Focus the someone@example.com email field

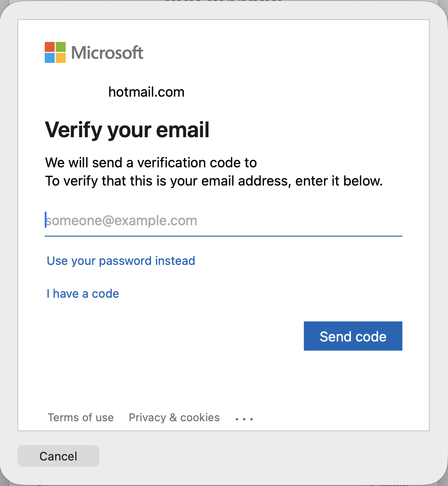point(223,221)
